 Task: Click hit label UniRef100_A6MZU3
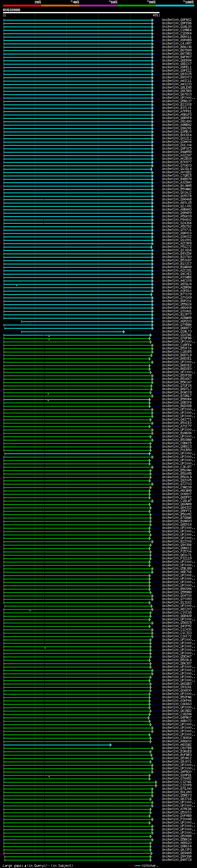(177, 321)
